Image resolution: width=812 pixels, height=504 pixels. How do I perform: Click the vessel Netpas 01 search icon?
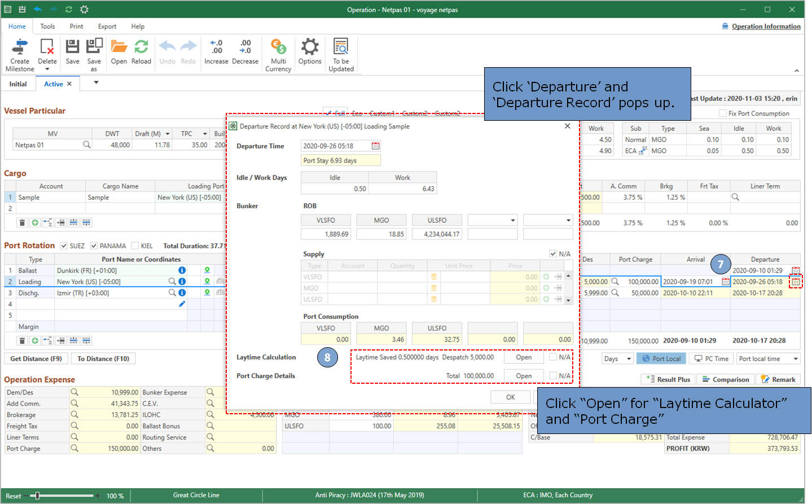(87, 145)
